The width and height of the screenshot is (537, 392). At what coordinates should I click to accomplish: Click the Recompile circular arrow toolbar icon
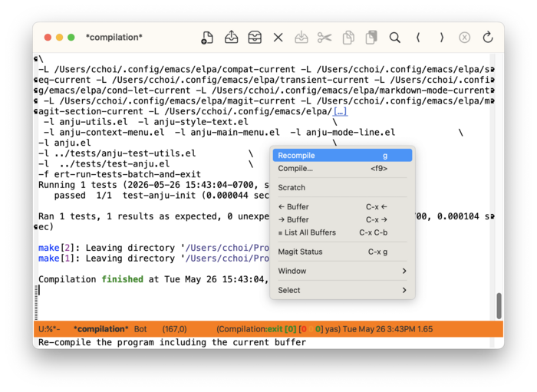coord(488,37)
